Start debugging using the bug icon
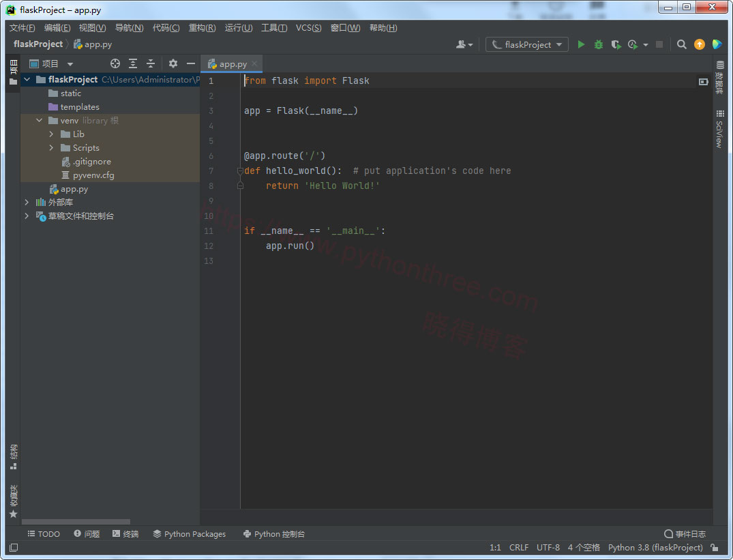This screenshot has width=733, height=560. 598,44
